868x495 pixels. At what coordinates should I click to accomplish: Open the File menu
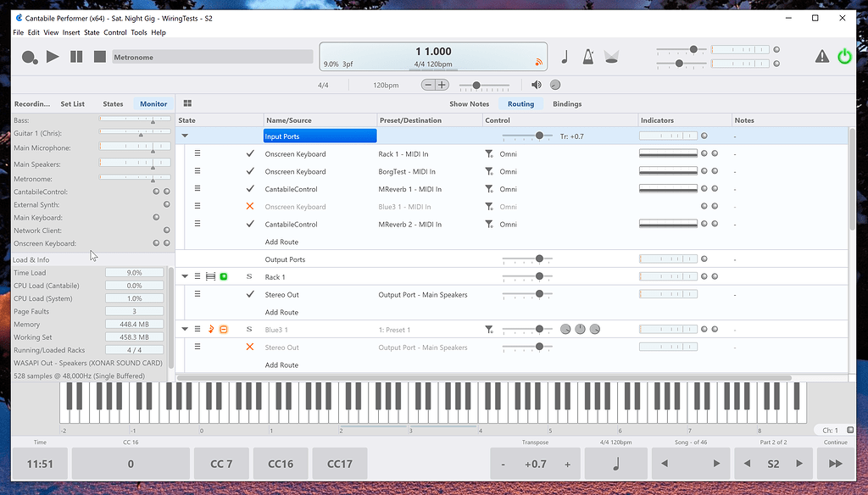click(19, 32)
